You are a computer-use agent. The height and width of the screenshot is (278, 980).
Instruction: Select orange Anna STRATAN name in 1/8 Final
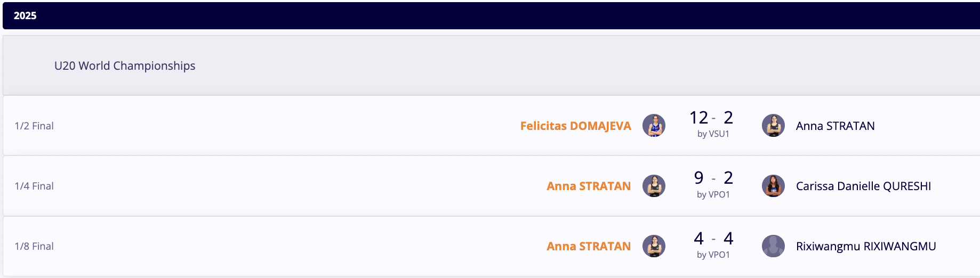[x=589, y=246]
